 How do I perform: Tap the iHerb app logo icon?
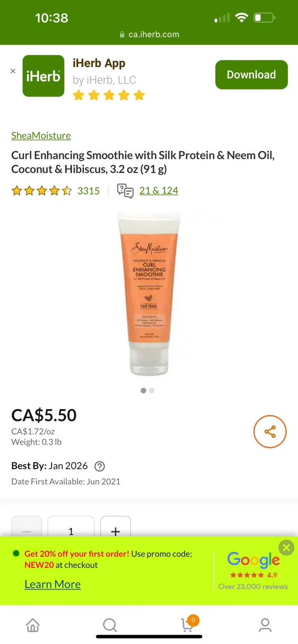[43, 76]
